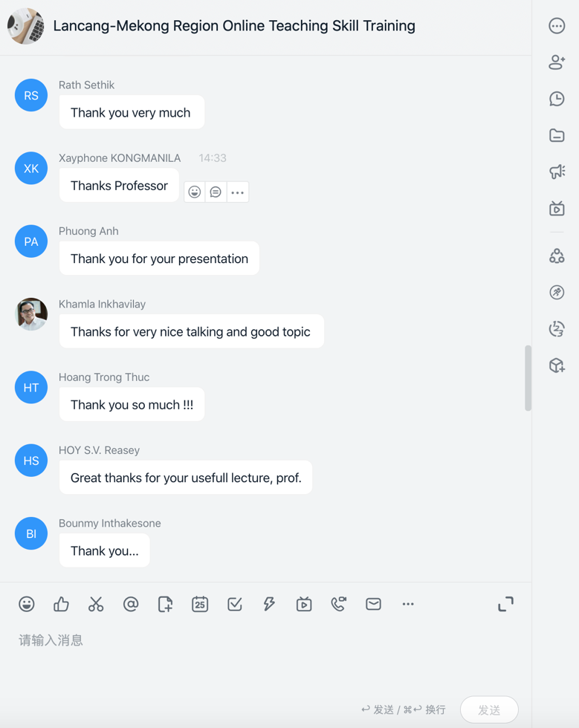Open more actions for Xayphone's message
The width and height of the screenshot is (579, 728).
[x=237, y=192]
